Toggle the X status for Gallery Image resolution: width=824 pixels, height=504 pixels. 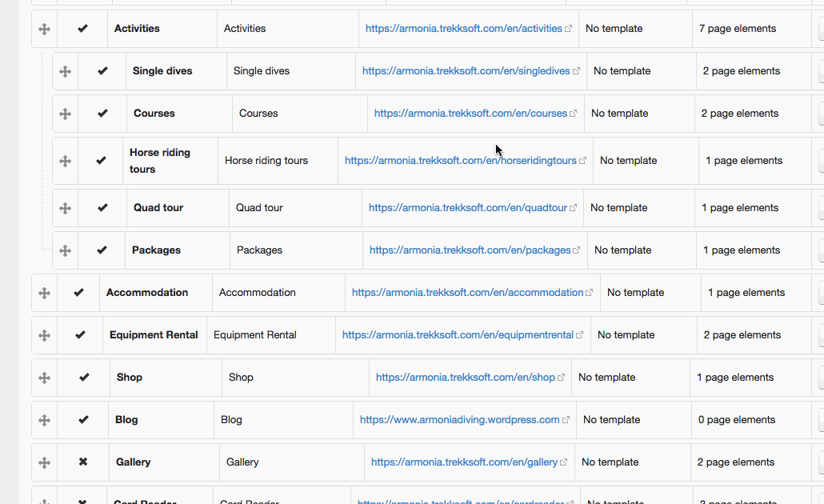click(x=83, y=462)
